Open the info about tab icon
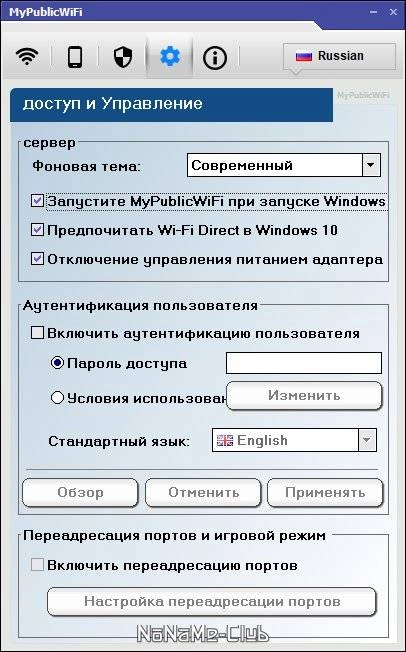Viewport: 406px width, 652px height. point(215,57)
